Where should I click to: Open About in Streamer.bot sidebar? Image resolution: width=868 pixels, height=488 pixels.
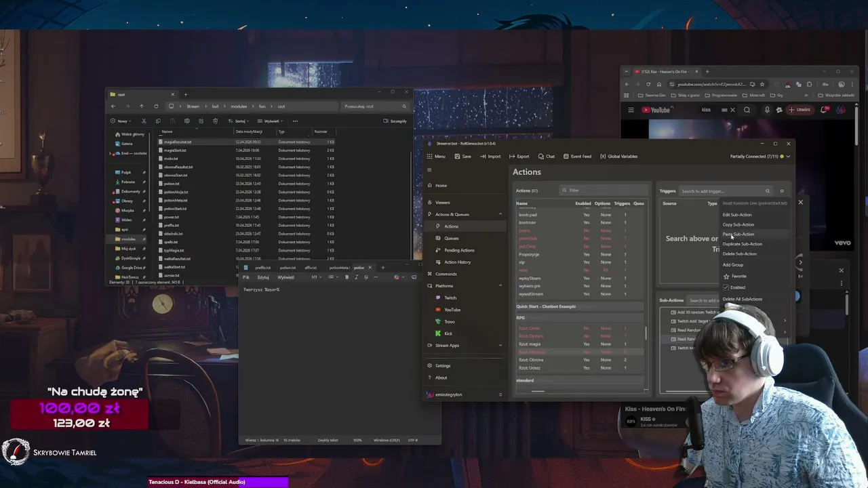click(x=441, y=378)
